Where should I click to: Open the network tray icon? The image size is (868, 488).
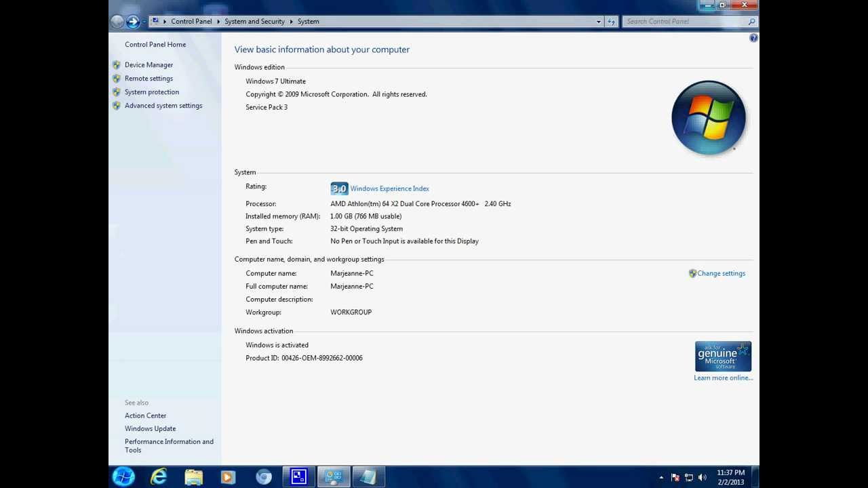point(689,478)
